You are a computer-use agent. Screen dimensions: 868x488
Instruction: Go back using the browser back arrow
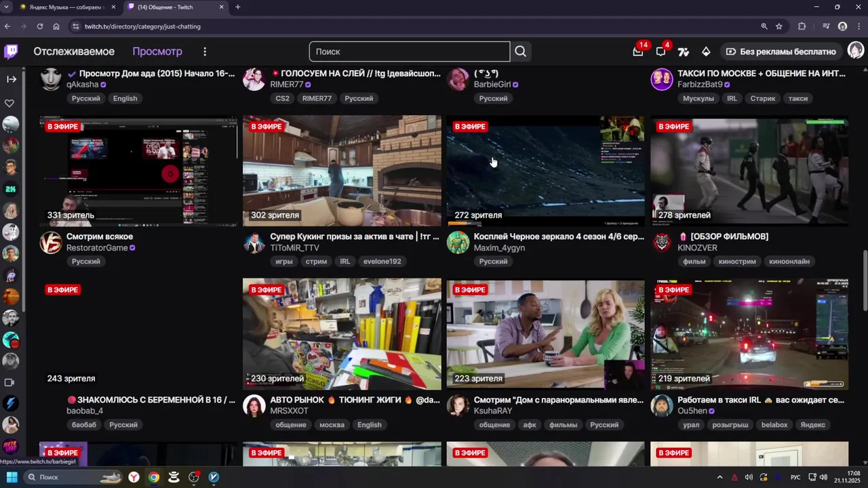[x=7, y=26]
